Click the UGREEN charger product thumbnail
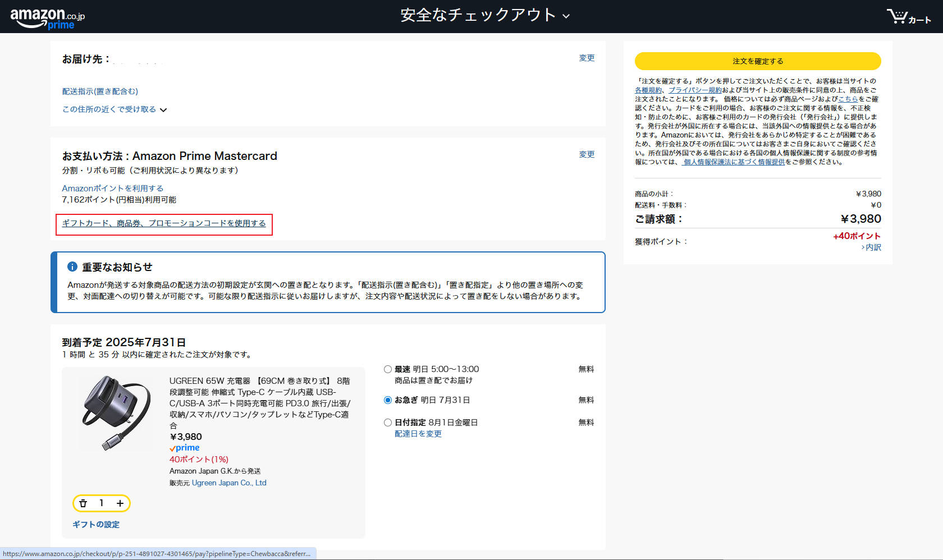This screenshot has height=560, width=943. click(117, 412)
